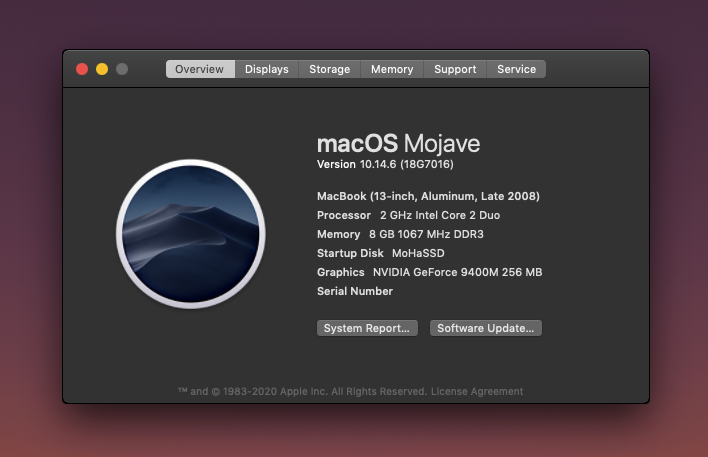Click the 'macOS Mojave' title
Screen dimensions: 708x457
pos(398,144)
